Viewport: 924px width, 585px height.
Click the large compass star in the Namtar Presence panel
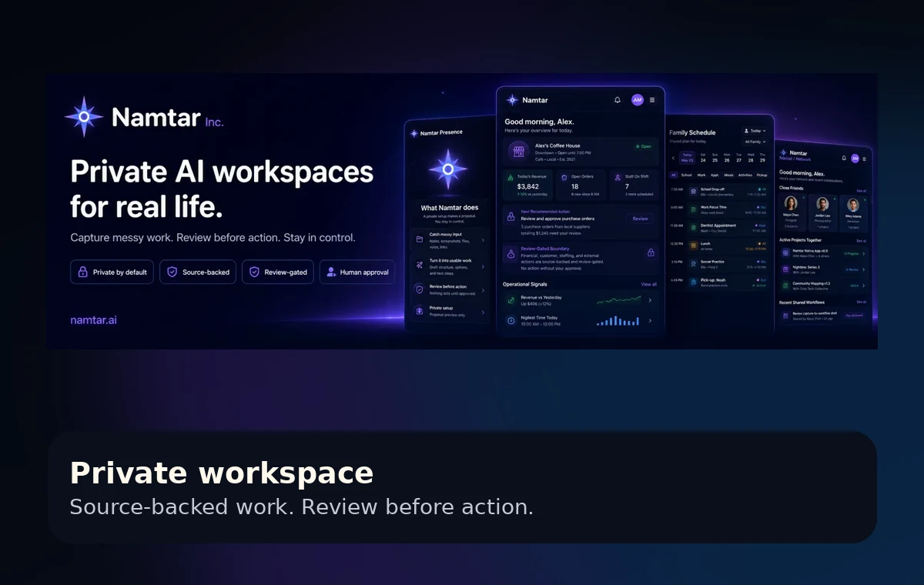(448, 169)
